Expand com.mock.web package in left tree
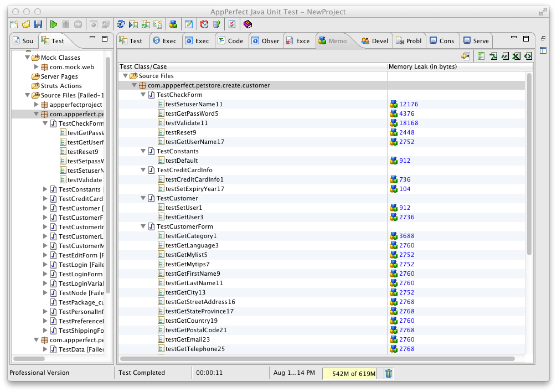 36,66
